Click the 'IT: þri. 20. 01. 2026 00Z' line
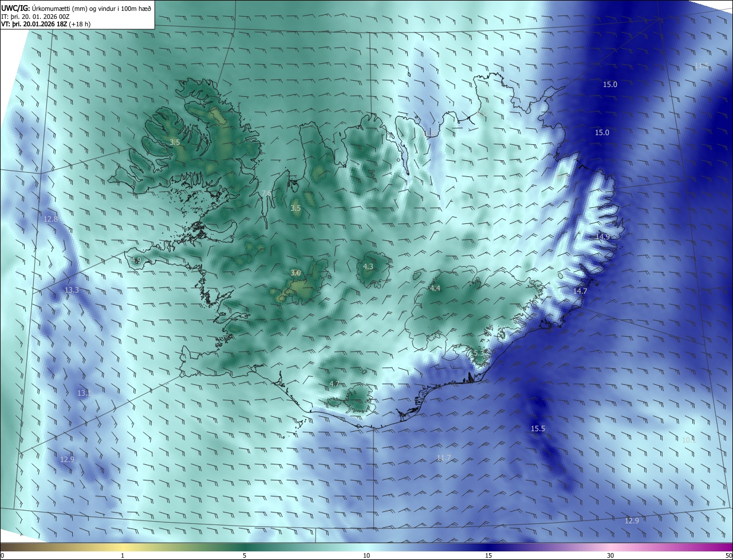Viewport: 733px width, 560px height. pos(36,17)
